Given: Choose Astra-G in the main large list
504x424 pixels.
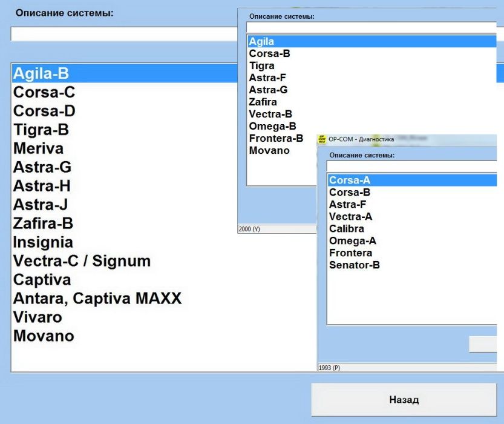Looking at the screenshot, I should (x=42, y=167).
